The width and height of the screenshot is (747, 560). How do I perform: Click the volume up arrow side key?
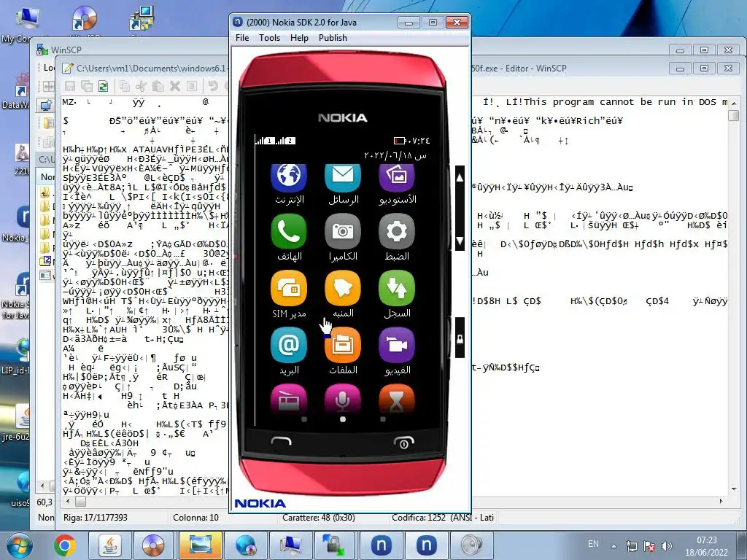click(460, 178)
